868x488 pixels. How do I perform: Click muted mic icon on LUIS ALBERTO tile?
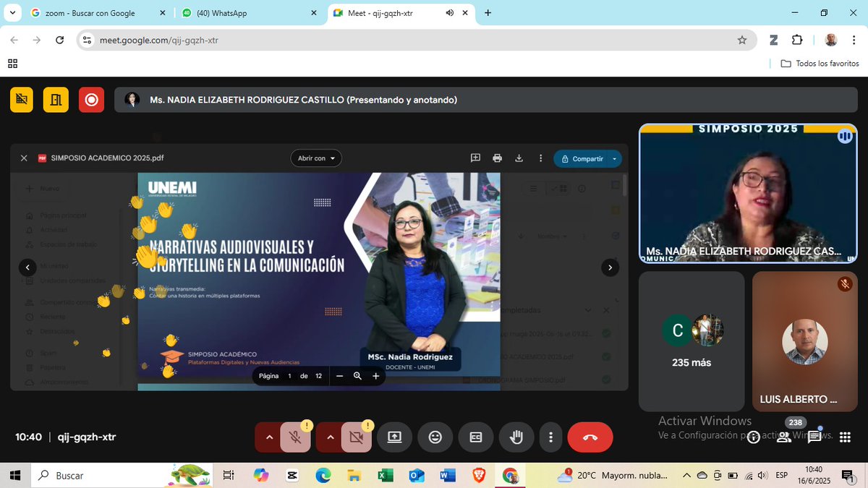click(845, 284)
